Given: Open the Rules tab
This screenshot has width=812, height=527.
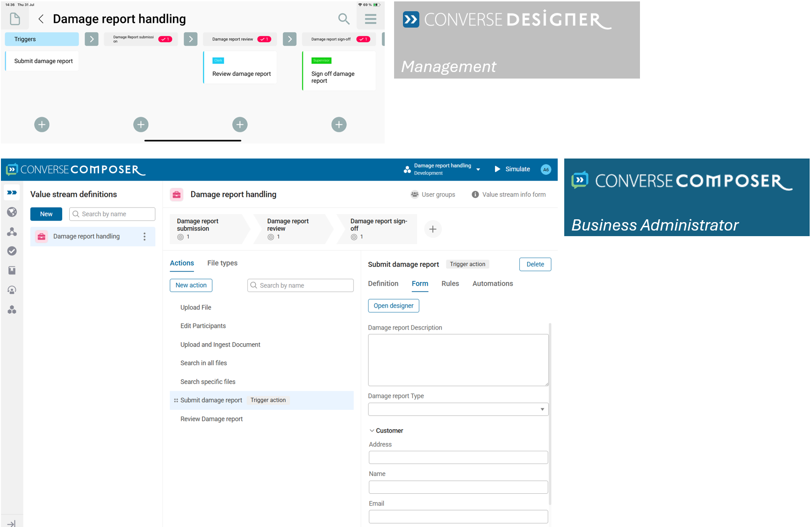Looking at the screenshot, I should (x=450, y=284).
